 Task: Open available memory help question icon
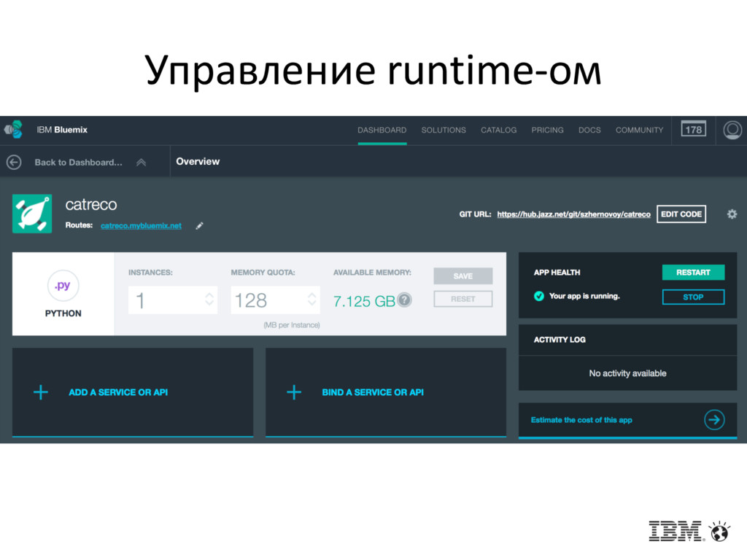click(x=404, y=300)
